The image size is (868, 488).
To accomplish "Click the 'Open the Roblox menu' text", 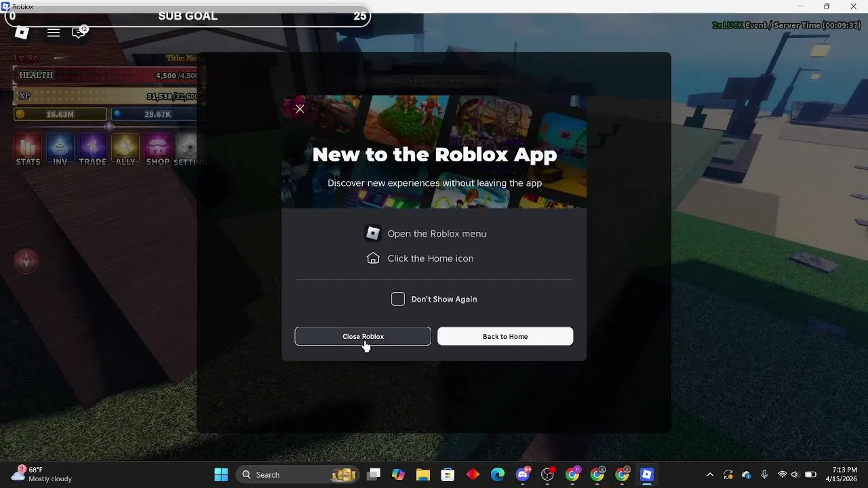I will 437,233.
